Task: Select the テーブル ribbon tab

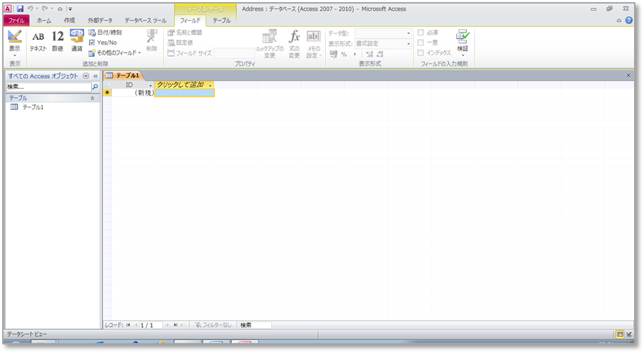Action: click(x=221, y=20)
